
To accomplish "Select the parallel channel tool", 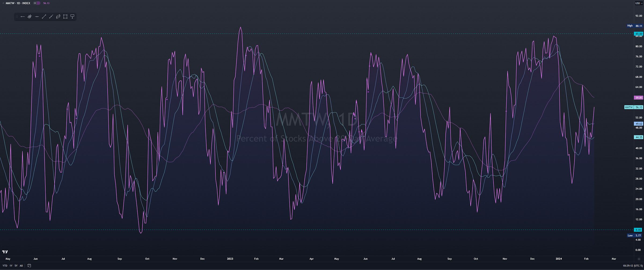I will (x=58, y=17).
